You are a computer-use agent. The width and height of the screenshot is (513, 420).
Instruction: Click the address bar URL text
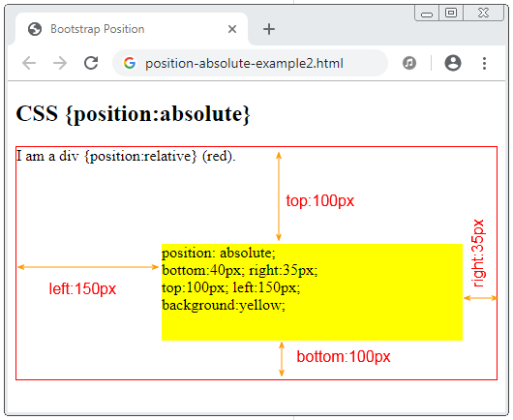coord(244,63)
